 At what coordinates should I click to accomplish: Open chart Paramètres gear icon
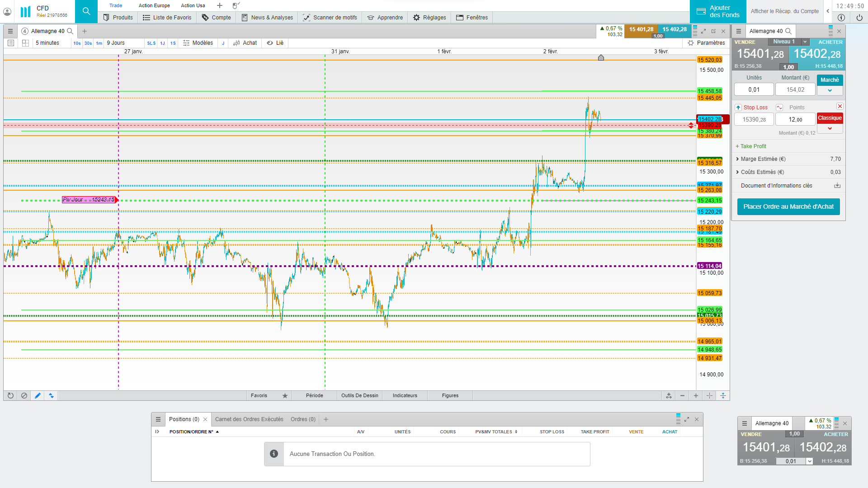691,43
